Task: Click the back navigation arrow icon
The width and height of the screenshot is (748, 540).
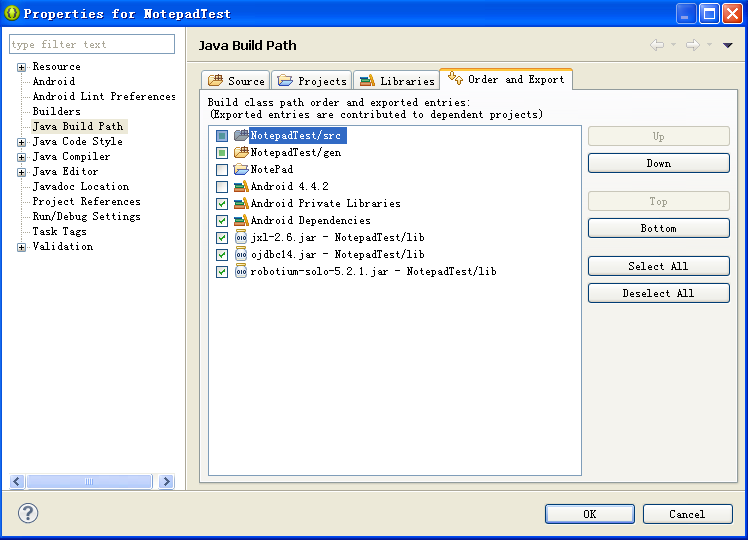Action: (x=657, y=45)
